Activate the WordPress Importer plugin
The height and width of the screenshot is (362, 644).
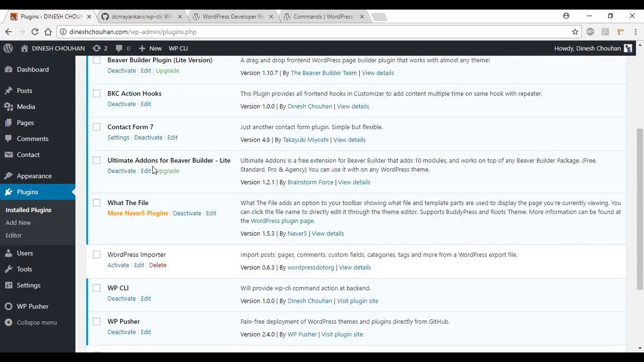point(118,265)
